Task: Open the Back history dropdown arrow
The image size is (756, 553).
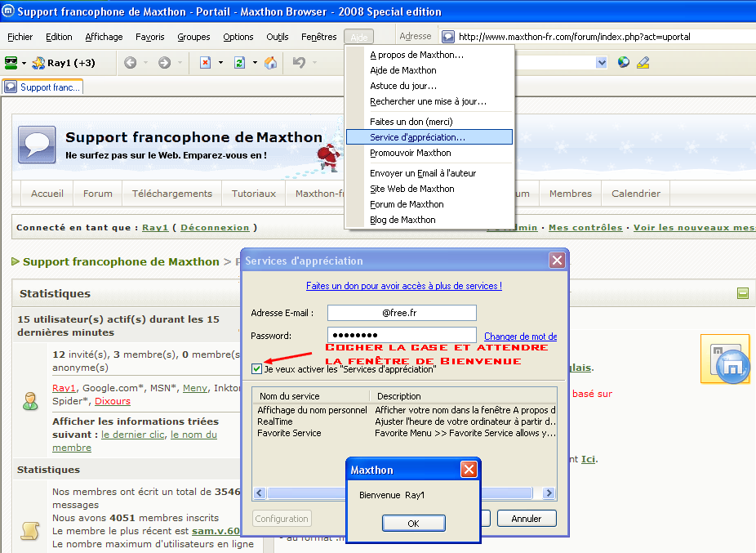Action: (145, 62)
